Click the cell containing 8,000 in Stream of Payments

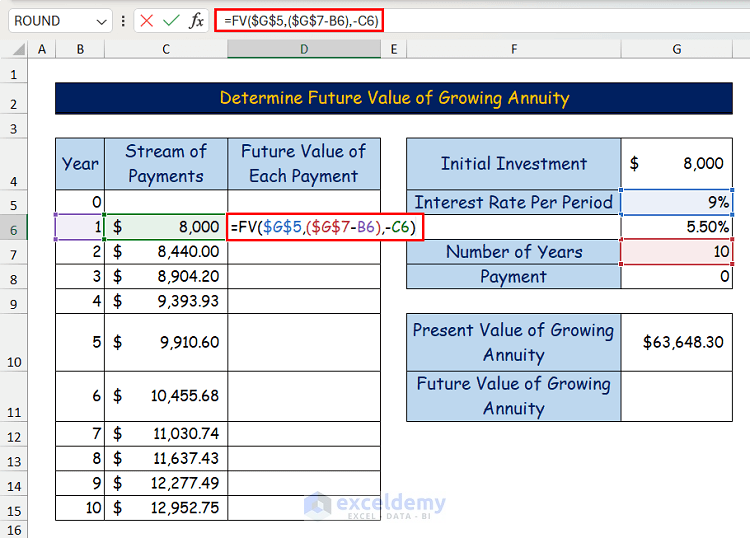tap(165, 227)
